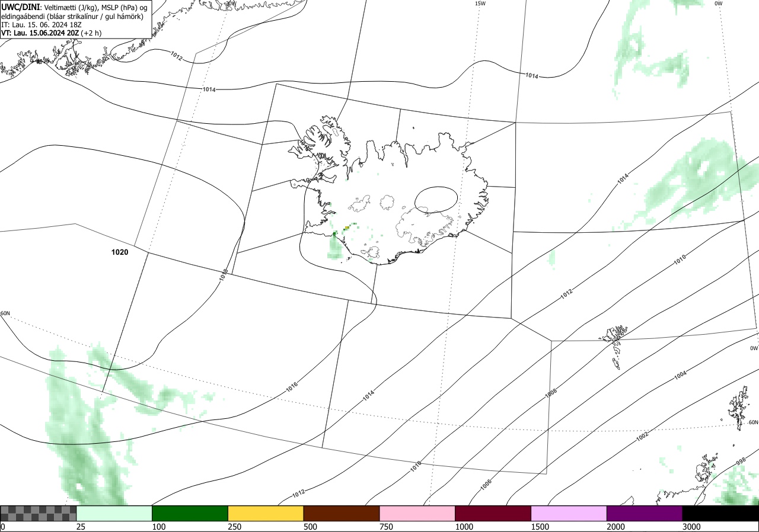This screenshot has width=759, height=532.
Task: Click the legend value 2000
Action: tap(616, 527)
